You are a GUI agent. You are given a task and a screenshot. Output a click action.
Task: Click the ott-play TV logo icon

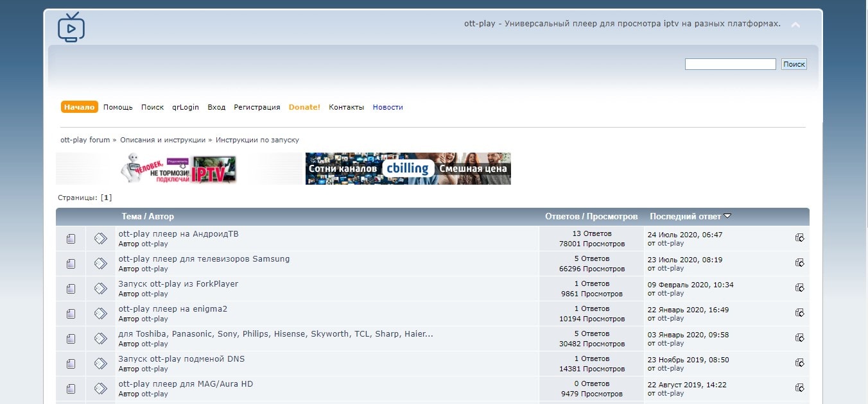pyautogui.click(x=71, y=27)
